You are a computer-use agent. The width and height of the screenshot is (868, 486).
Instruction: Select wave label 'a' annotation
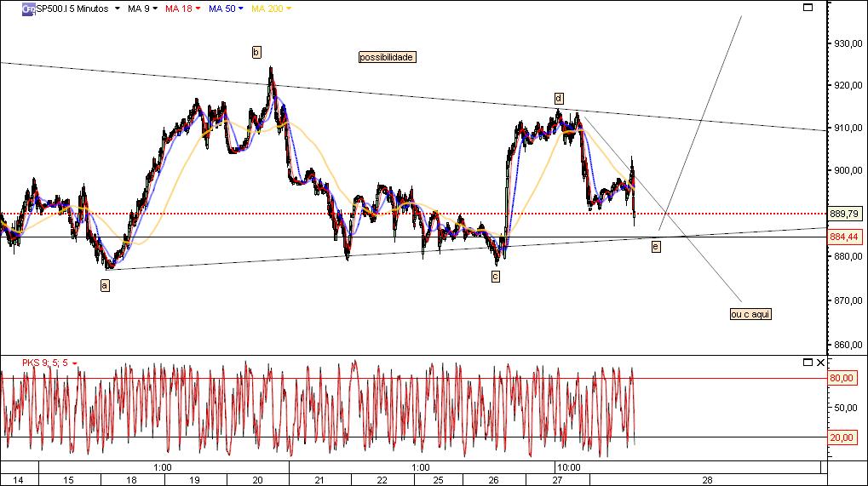tap(105, 285)
